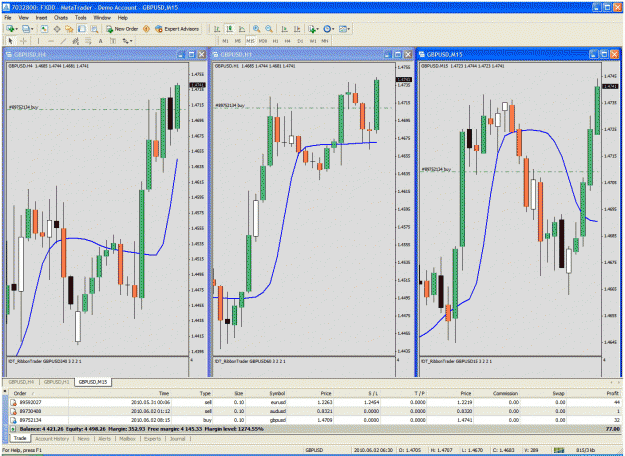Viewport: 625px width, 456px height.
Task: Toggle chart auto scroll icon
Action: point(284,29)
